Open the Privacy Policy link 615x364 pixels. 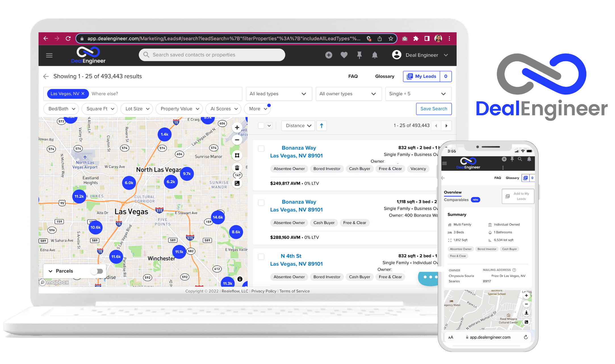pos(264,291)
